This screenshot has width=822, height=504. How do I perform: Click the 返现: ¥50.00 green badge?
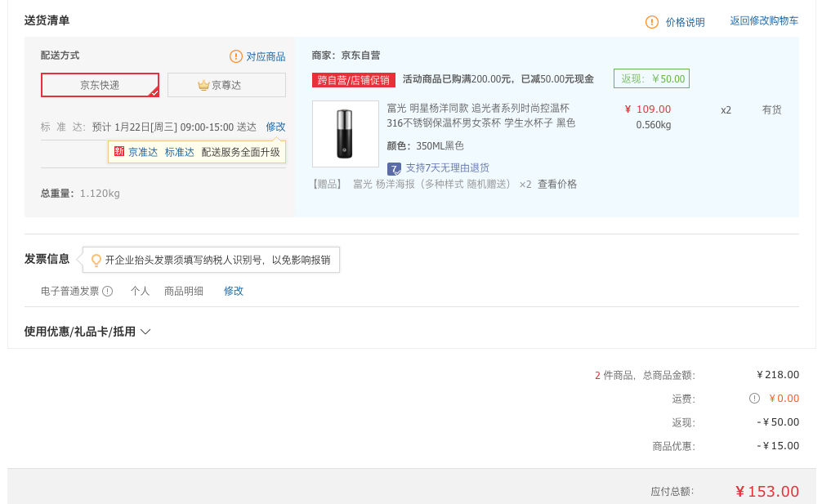pyautogui.click(x=651, y=78)
